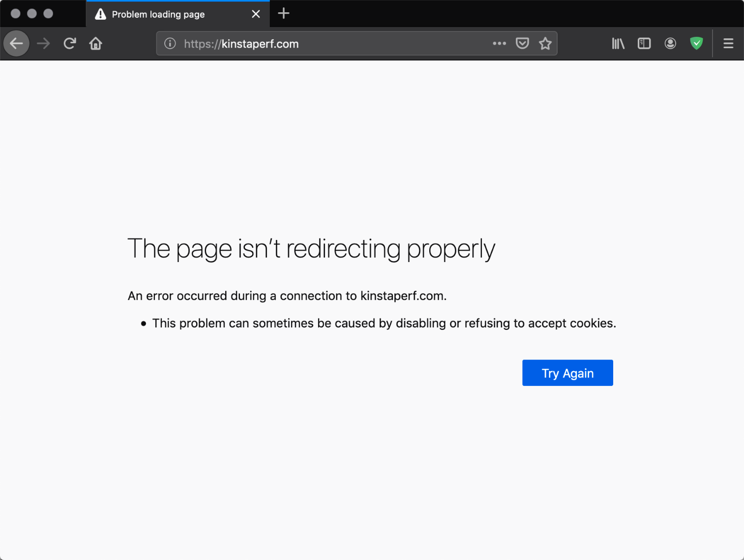Open the Firefox account menu
Image resolution: width=744 pixels, height=560 pixels.
[x=670, y=43]
